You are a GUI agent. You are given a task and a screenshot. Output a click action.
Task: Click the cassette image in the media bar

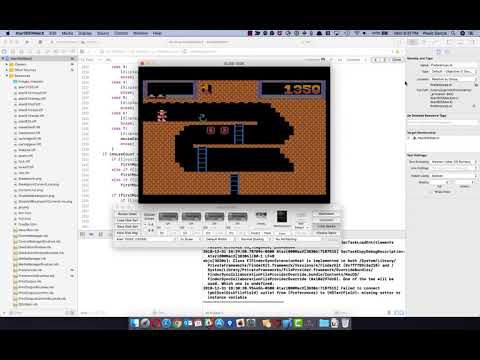click(261, 214)
